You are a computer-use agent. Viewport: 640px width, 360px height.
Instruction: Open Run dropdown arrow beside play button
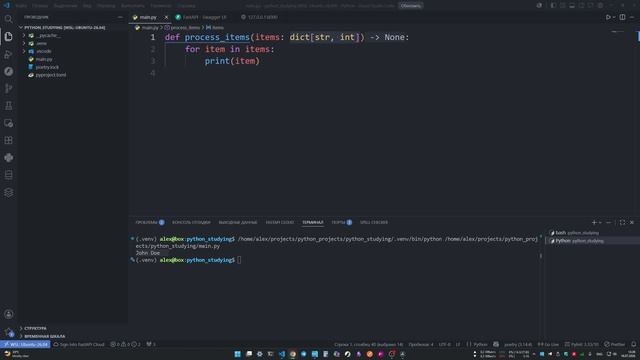pyautogui.click(x=614, y=17)
